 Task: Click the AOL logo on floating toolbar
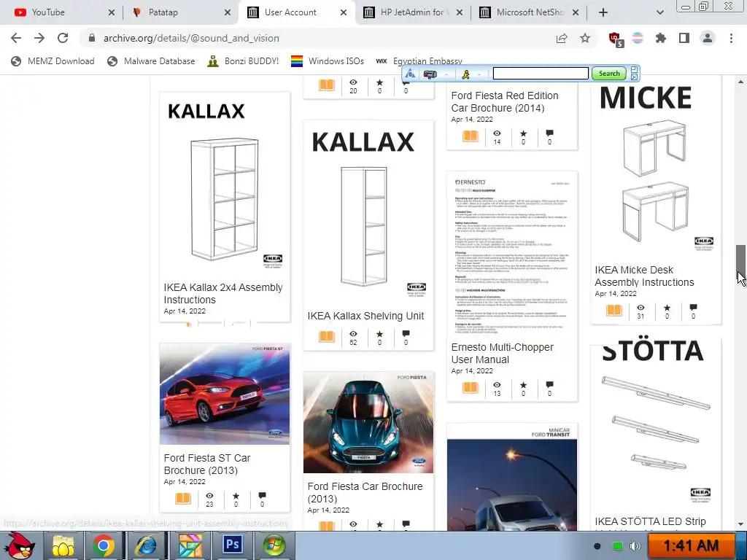(x=410, y=74)
